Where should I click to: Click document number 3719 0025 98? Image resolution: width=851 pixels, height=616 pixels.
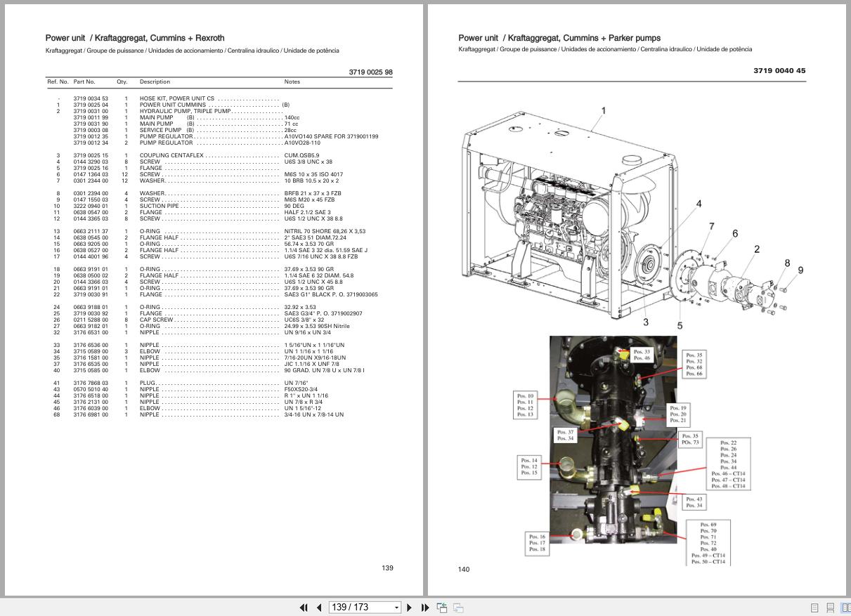pos(370,72)
